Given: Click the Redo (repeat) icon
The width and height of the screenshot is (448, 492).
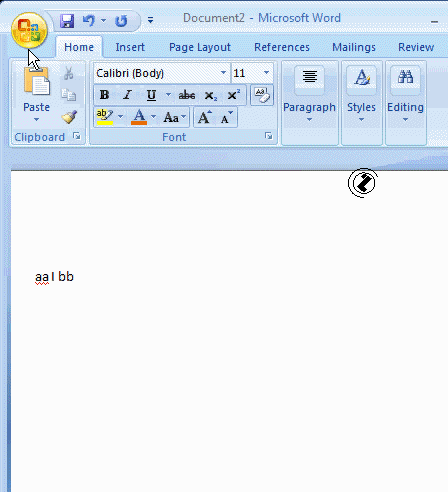Looking at the screenshot, I should [x=121, y=21].
